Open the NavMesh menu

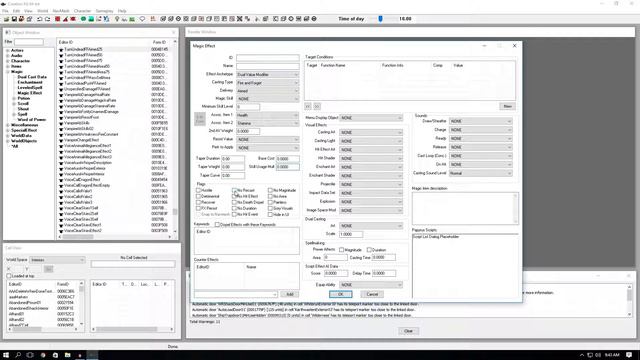point(61,11)
